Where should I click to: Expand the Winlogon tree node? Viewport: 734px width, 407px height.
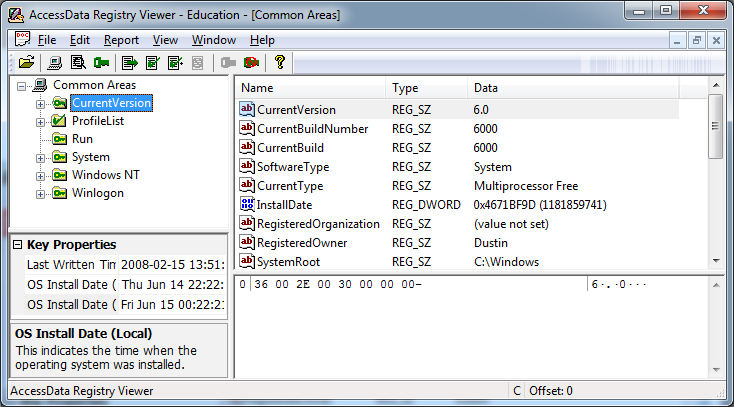coord(40,194)
